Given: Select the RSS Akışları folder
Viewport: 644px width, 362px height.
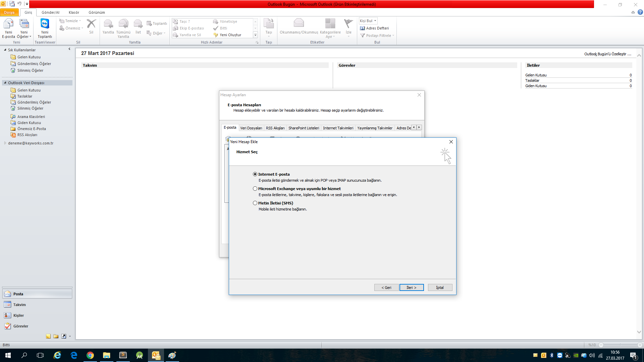Looking at the screenshot, I should coord(27,135).
